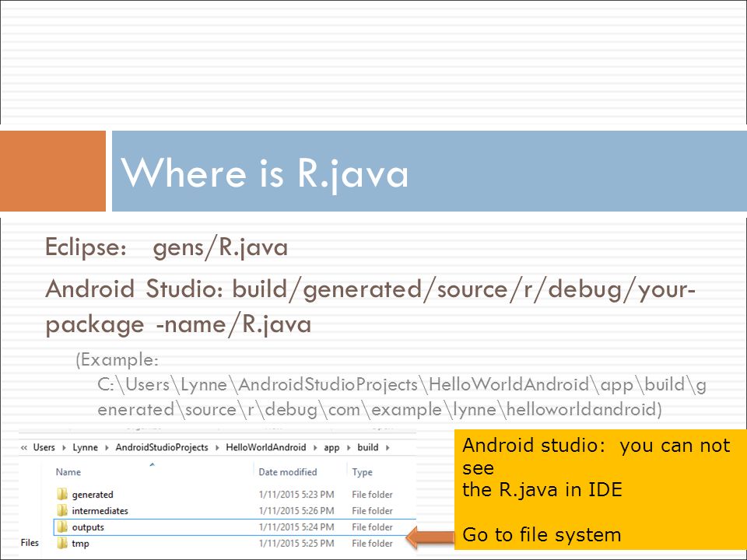Click the slide title Where is R.java
The width and height of the screenshot is (747, 560).
pos(265,173)
